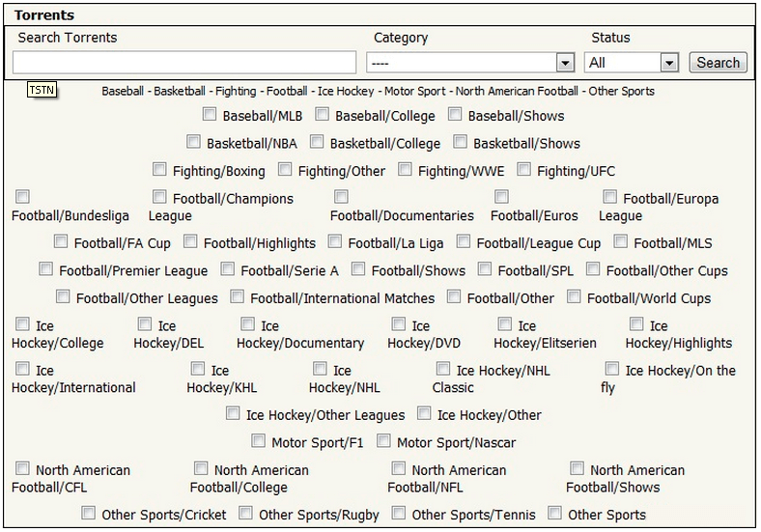Check Other Sports/Cricket checkbox
761x532 pixels.
click(88, 513)
